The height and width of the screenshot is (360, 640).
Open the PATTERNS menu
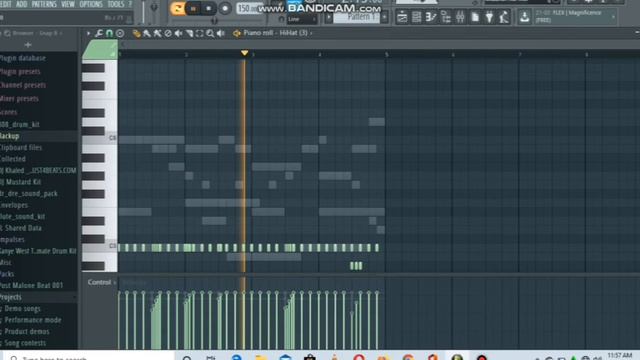point(44,4)
